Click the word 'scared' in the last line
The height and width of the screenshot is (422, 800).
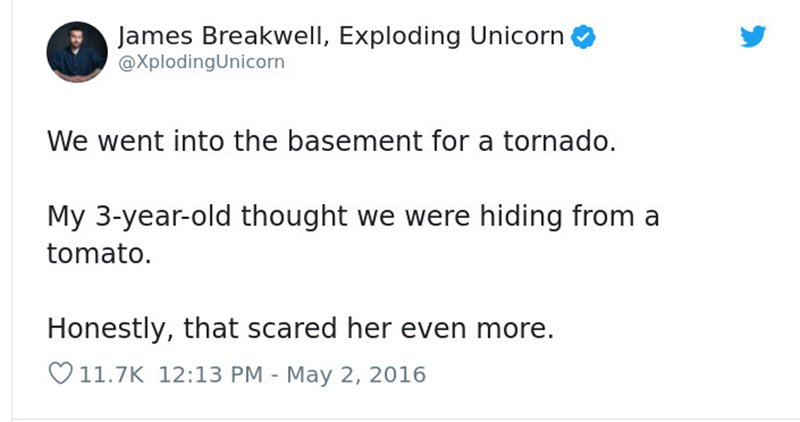(292, 329)
